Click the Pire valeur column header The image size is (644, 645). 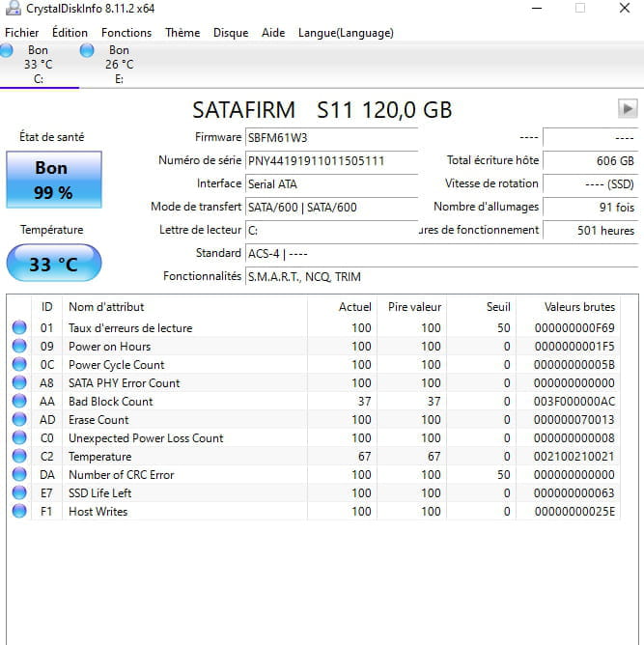tap(411, 307)
